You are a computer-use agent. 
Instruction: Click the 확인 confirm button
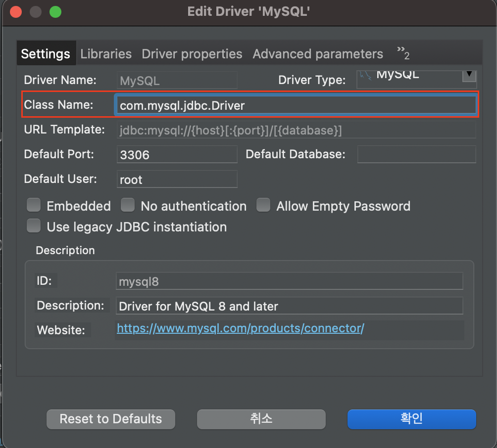pyautogui.click(x=412, y=419)
